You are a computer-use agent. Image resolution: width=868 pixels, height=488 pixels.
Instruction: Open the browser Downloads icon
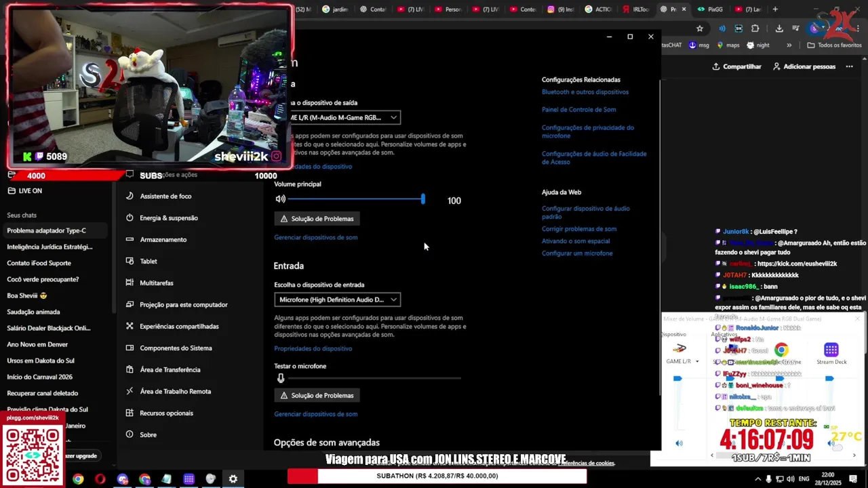point(779,28)
